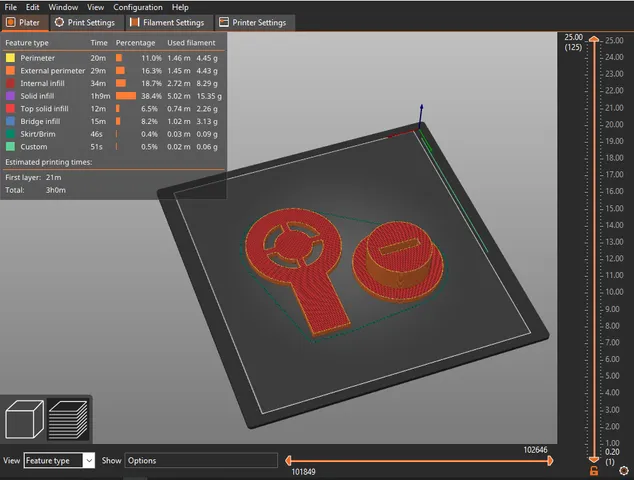Click the Internal infill legend label
This screenshot has width=634, height=480.
tap(42, 83)
